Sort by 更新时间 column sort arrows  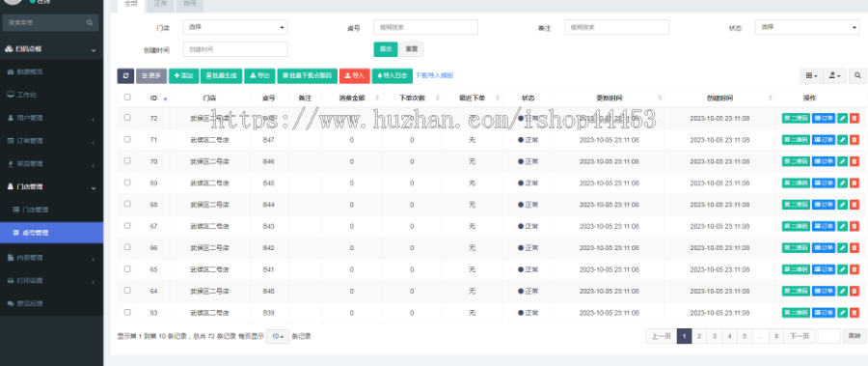click(x=660, y=99)
